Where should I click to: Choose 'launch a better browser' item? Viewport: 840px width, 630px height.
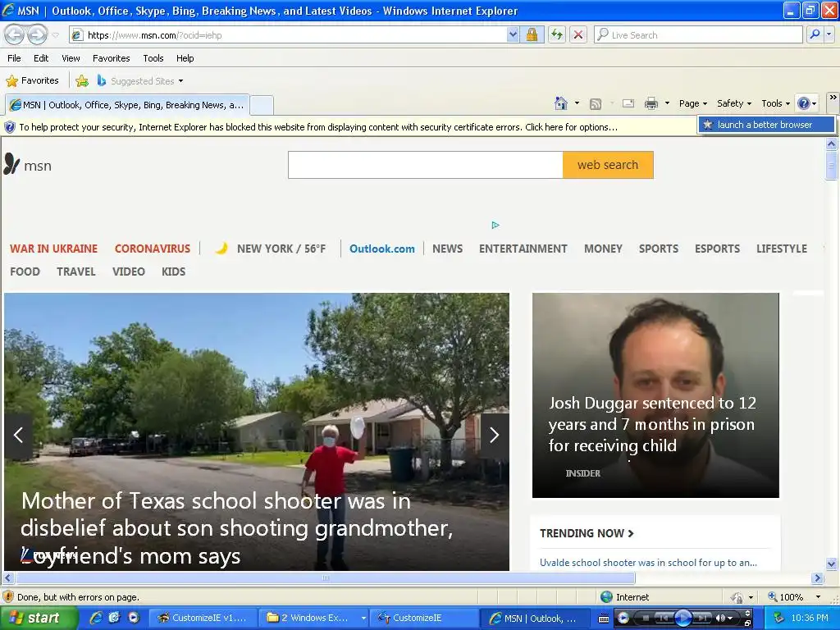tap(766, 125)
